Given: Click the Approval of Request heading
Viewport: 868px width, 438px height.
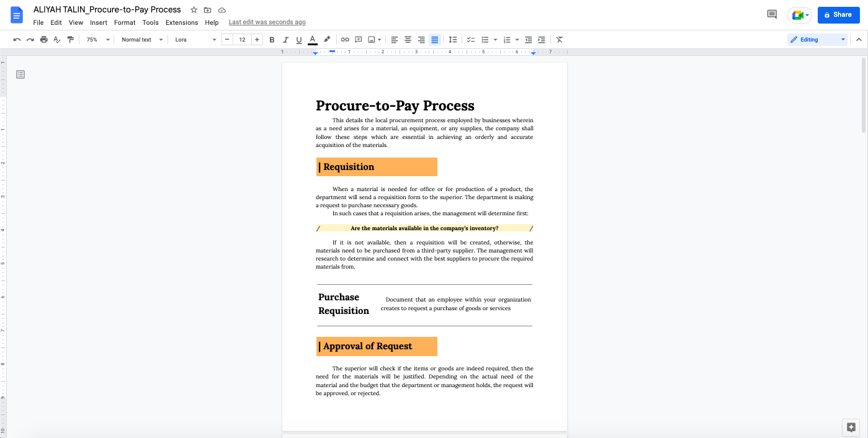Looking at the screenshot, I should coord(377,346).
